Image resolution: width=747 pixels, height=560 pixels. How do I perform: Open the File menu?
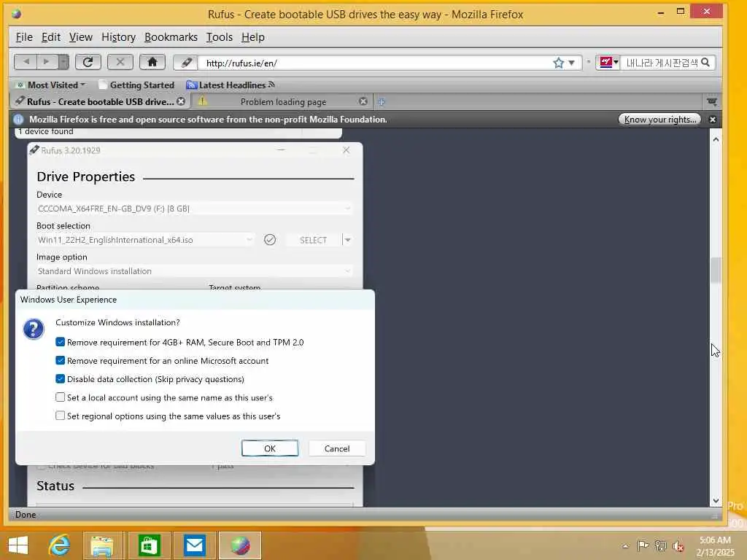[x=24, y=37]
